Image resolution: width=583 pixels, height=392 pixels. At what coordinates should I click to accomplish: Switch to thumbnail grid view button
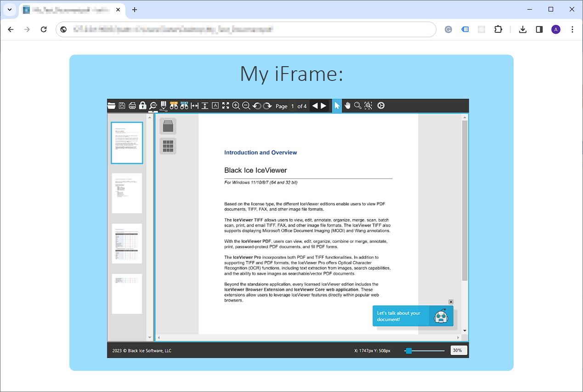168,146
